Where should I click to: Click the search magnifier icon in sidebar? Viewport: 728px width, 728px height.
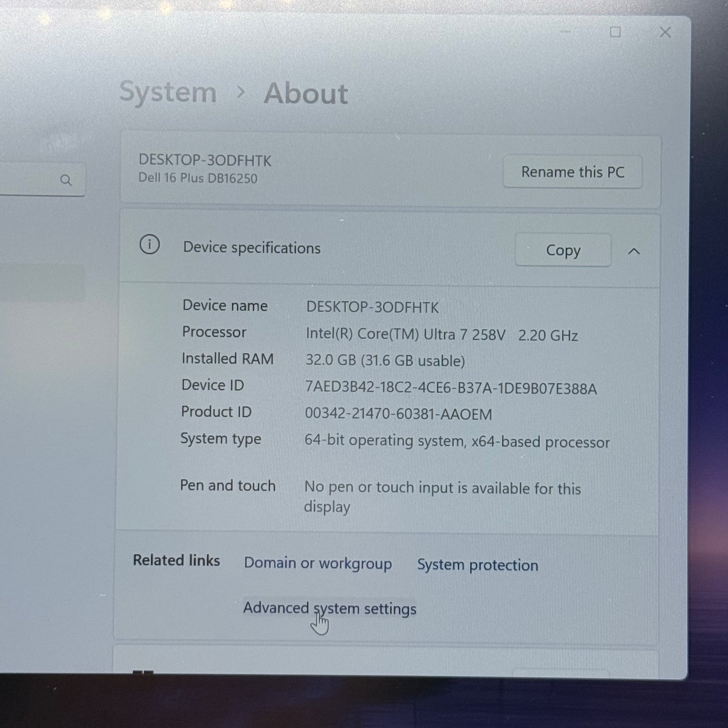tap(66, 180)
